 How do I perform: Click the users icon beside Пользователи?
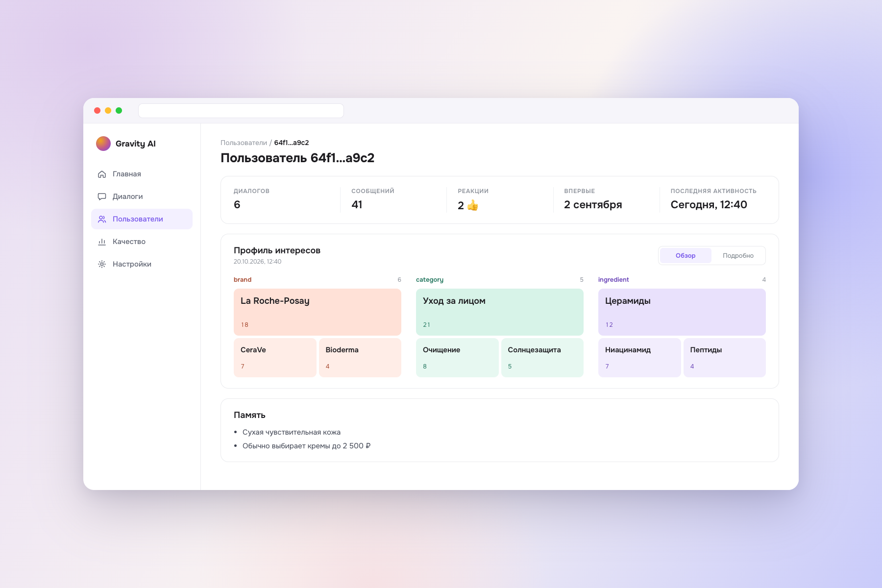click(102, 219)
